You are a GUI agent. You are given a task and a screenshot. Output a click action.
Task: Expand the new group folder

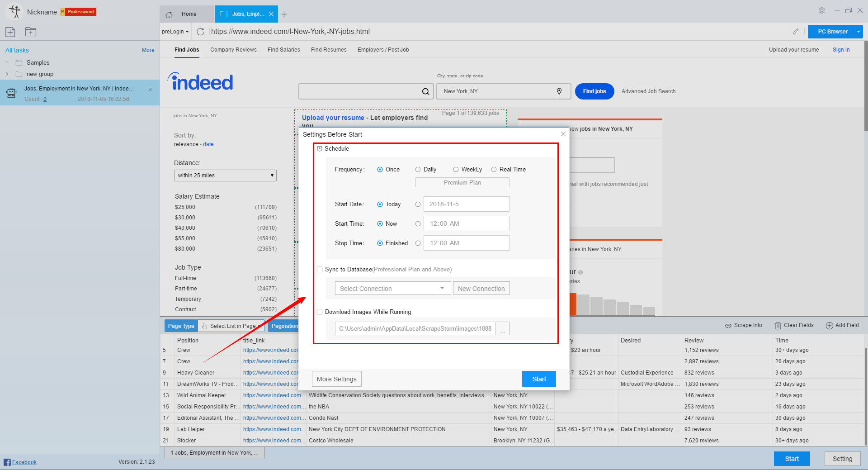[7, 74]
